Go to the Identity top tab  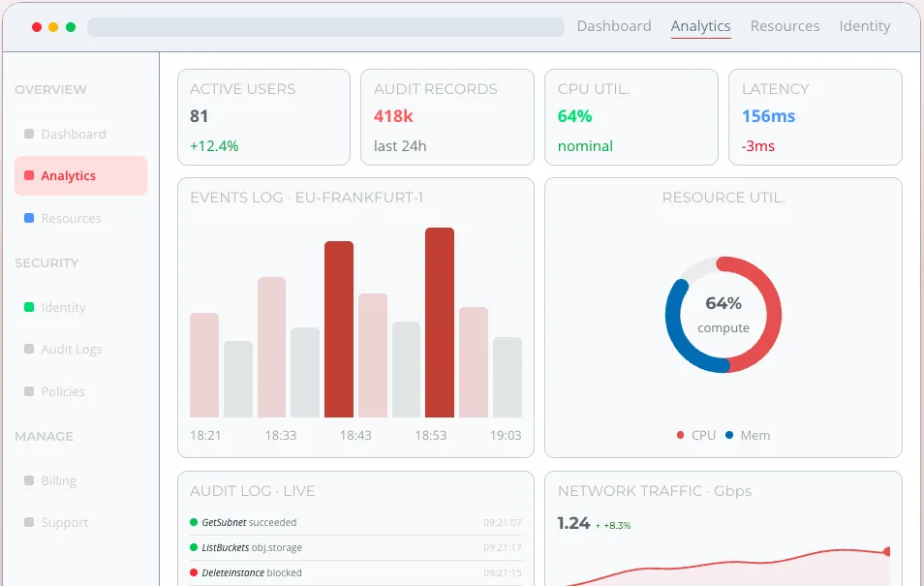pyautogui.click(x=865, y=26)
